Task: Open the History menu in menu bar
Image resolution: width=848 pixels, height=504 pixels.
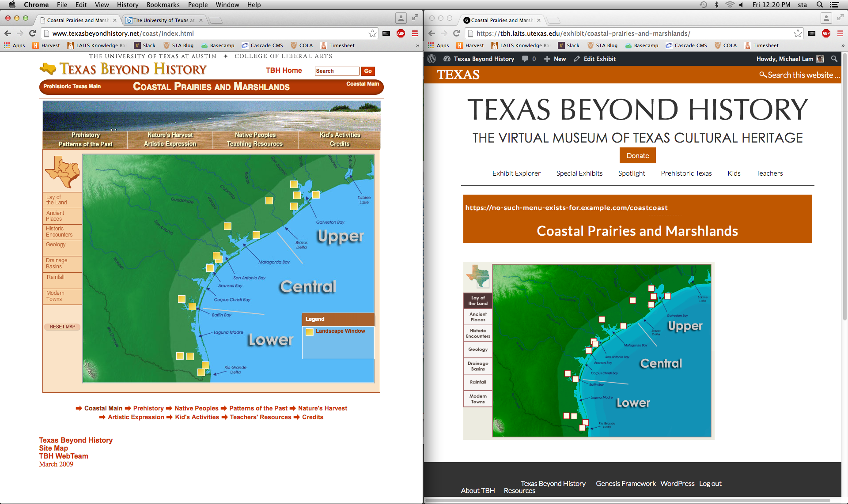Action: tap(128, 5)
